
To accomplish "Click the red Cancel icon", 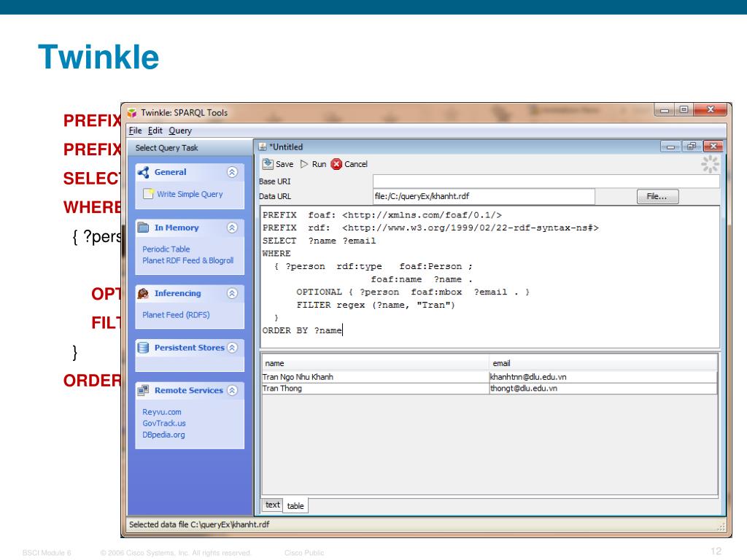I will point(336,164).
